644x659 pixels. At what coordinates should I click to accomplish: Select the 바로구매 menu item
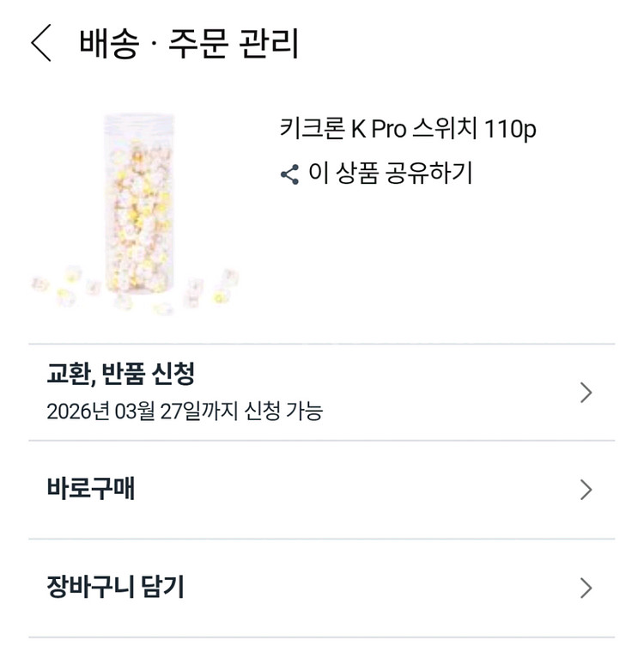(91, 490)
